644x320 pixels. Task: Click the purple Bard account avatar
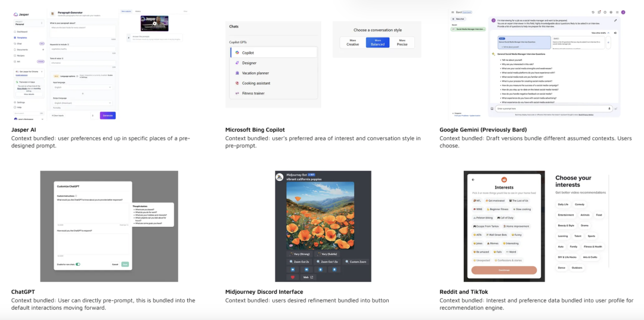[x=624, y=13]
